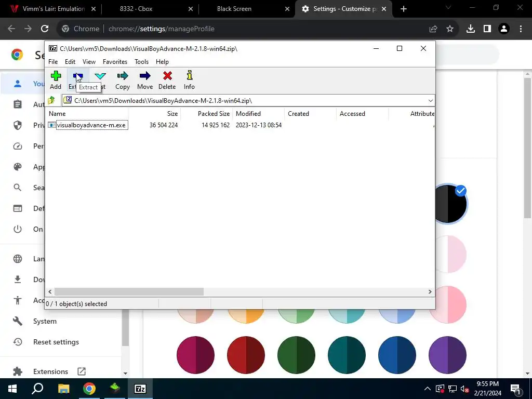Click the Chrome icon in the taskbar
This screenshot has height=399, width=532.
tap(89, 389)
